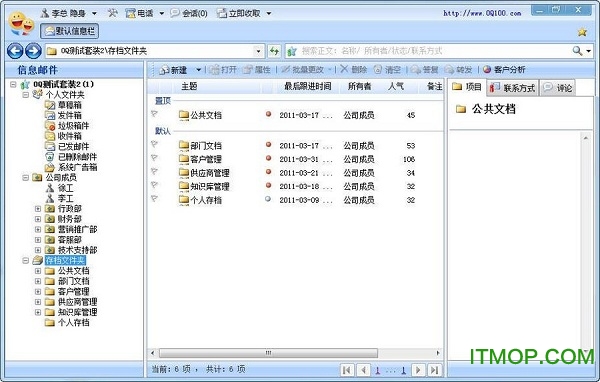600x382 pixels.
Task: Sort by 人气 column header
Action: click(396, 87)
